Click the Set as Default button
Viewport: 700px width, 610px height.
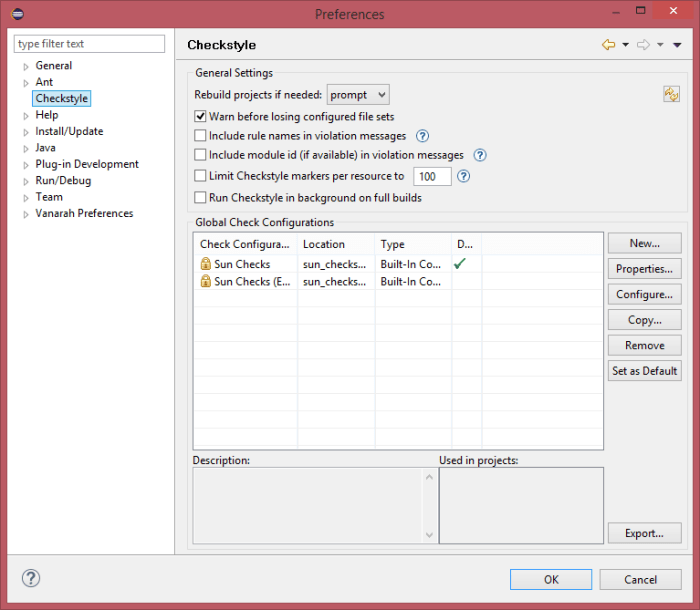pyautogui.click(x=645, y=370)
